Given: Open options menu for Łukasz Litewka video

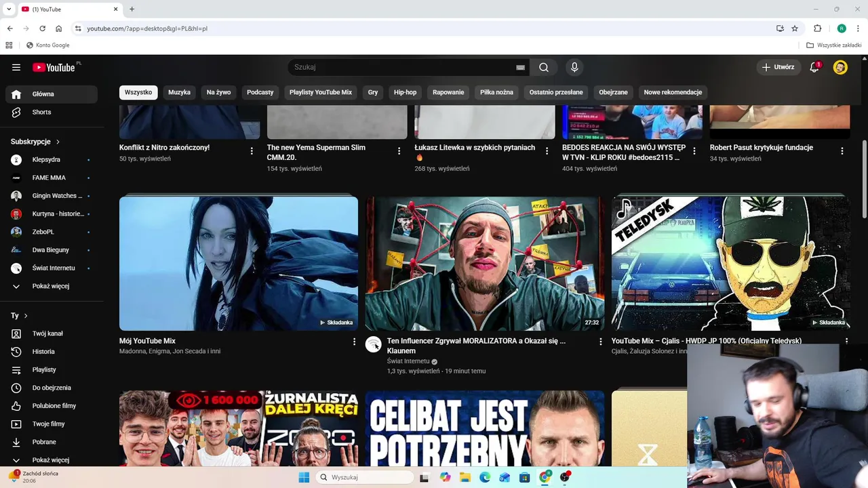Looking at the screenshot, I should point(547,151).
